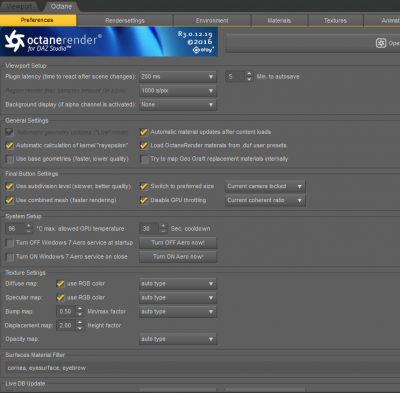Increase minutes to autosave stepper
The height and width of the screenshot is (393, 400).
[249, 74]
